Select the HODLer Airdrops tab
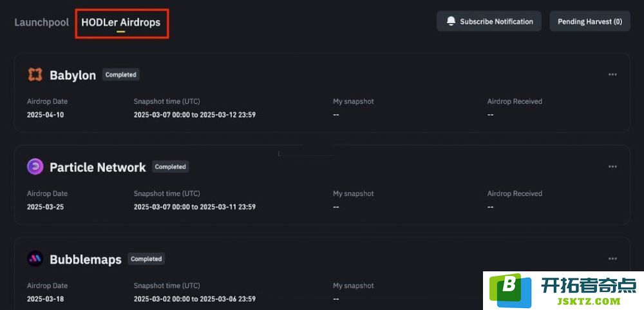644x310 pixels. point(121,22)
